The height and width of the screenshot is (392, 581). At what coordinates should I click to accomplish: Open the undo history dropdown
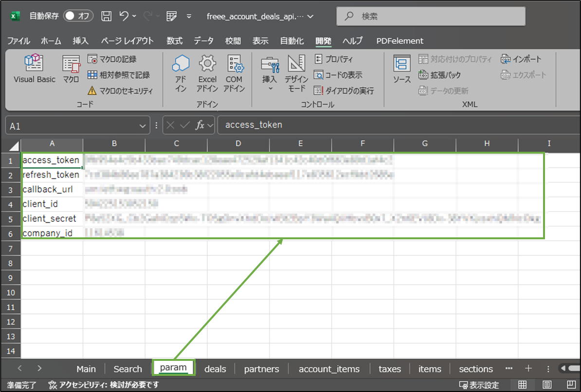(x=134, y=17)
